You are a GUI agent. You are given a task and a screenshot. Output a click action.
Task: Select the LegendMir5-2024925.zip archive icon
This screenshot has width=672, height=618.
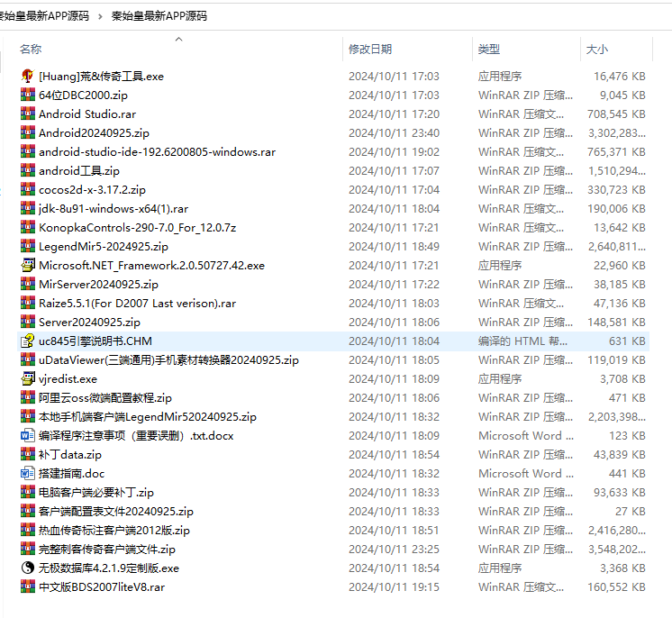[28, 247]
